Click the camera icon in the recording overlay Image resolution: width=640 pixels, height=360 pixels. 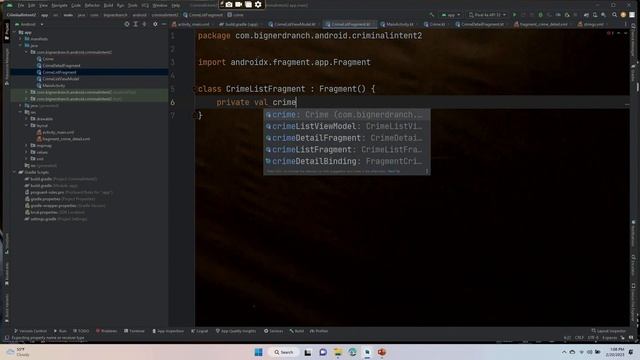[229, 4]
